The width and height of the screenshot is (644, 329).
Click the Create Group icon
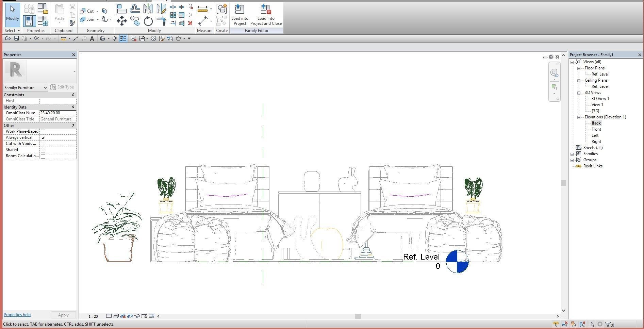click(222, 9)
